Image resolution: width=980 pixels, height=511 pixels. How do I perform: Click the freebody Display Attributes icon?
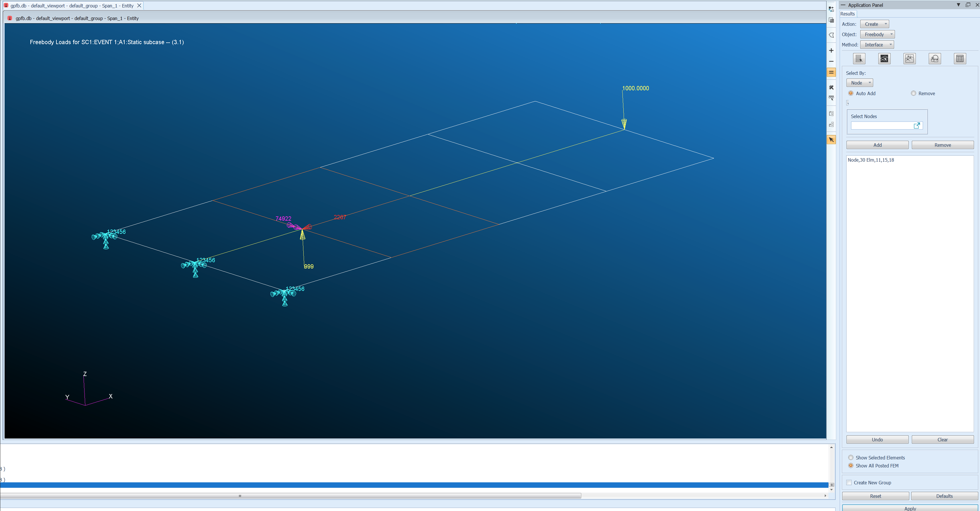tap(909, 58)
